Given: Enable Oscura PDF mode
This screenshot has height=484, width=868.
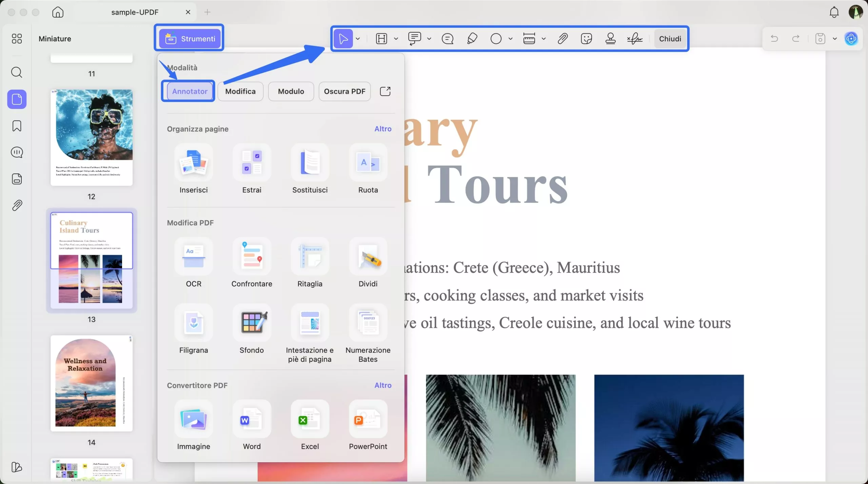Looking at the screenshot, I should (344, 91).
